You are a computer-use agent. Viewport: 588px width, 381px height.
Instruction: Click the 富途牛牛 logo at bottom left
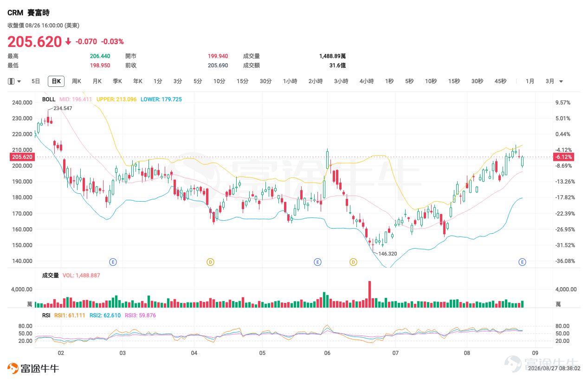point(33,368)
